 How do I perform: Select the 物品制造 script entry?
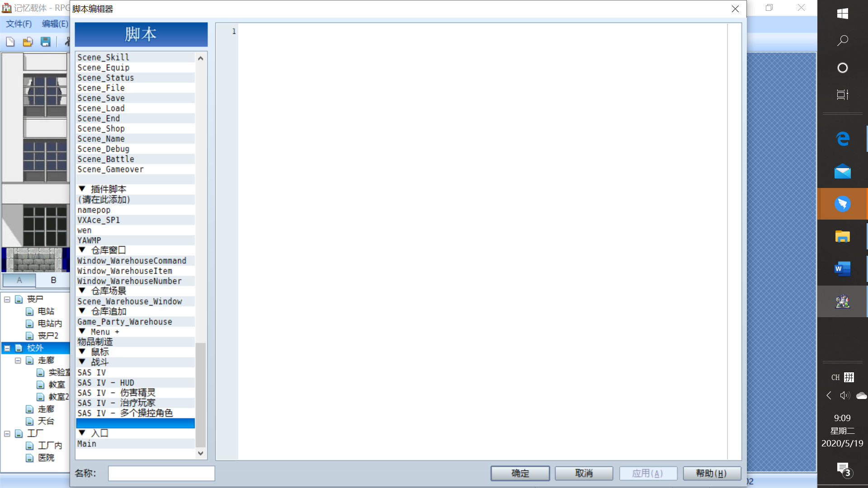[x=136, y=342]
